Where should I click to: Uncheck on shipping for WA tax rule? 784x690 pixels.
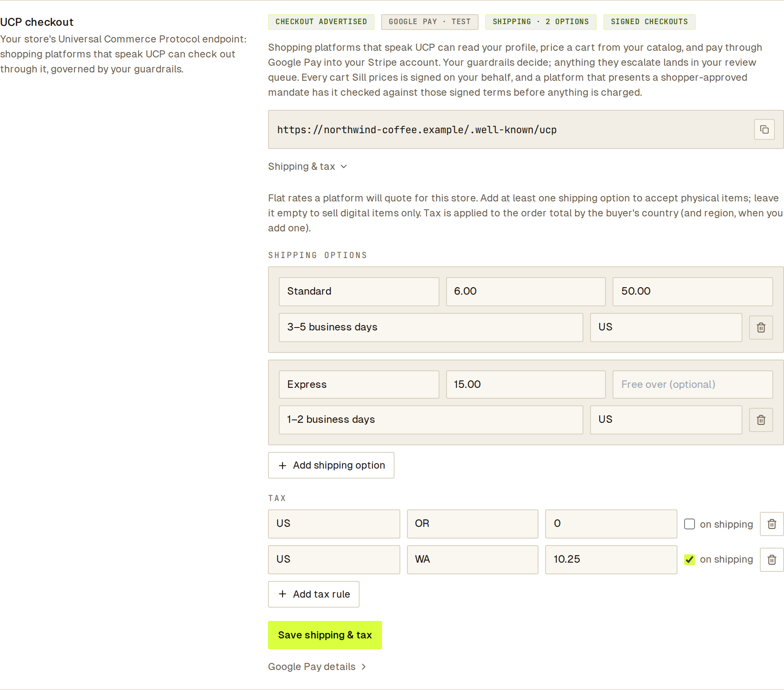click(690, 560)
